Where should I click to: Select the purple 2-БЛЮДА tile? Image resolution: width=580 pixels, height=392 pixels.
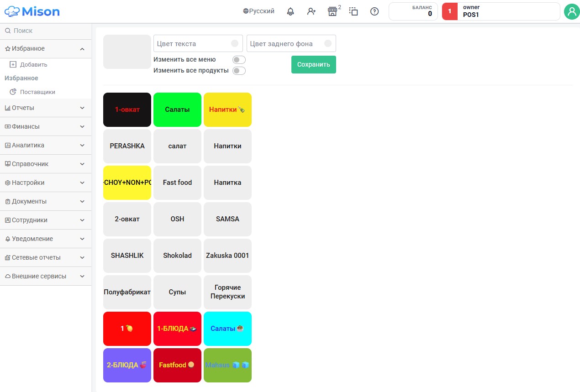point(127,365)
